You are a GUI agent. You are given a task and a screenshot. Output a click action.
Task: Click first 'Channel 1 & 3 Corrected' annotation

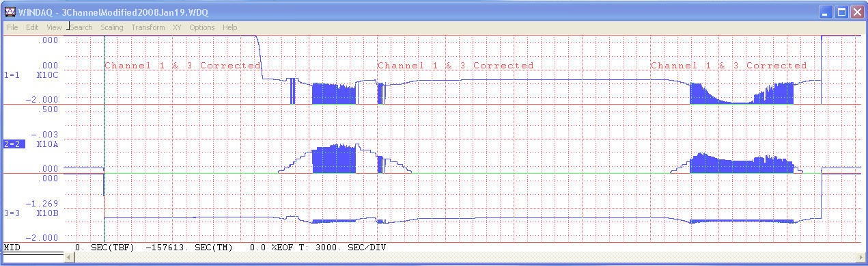[182, 66]
